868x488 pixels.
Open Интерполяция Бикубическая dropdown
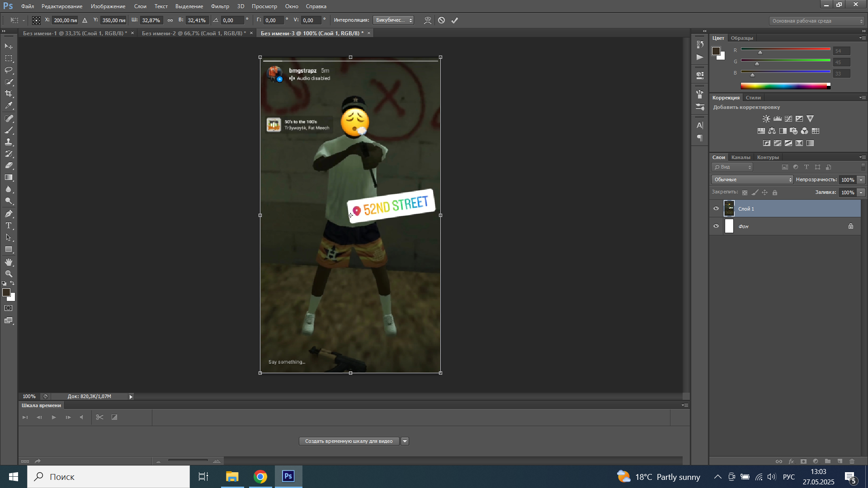pos(393,20)
